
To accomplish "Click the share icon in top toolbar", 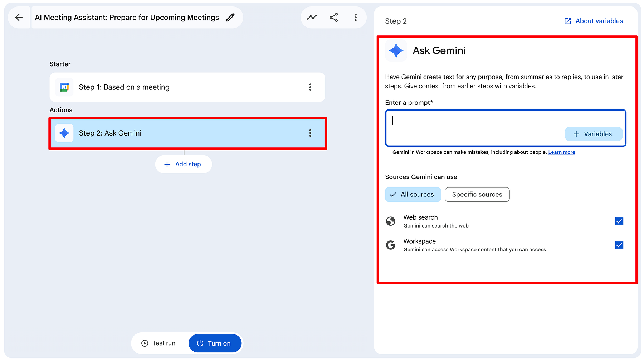I will 334,18.
